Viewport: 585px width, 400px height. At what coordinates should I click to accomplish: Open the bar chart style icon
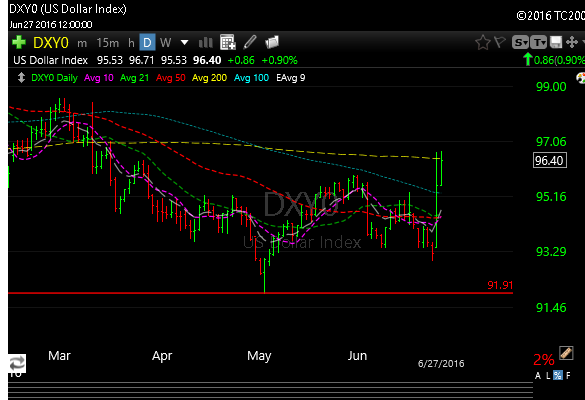pyautogui.click(x=206, y=43)
